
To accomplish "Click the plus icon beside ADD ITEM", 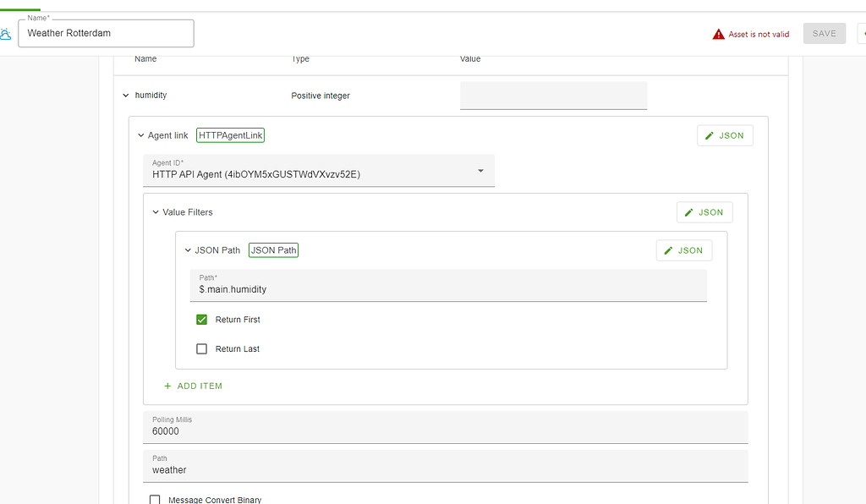I will [x=167, y=386].
